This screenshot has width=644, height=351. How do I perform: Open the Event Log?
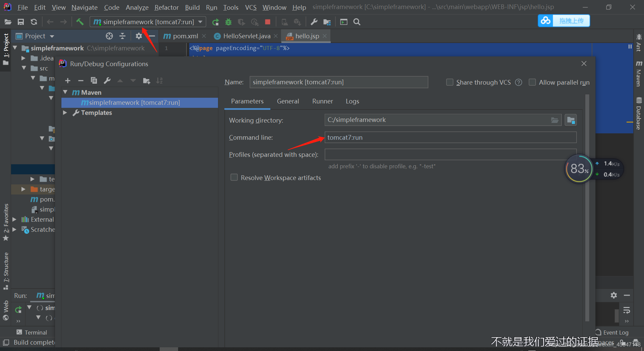tap(612, 333)
